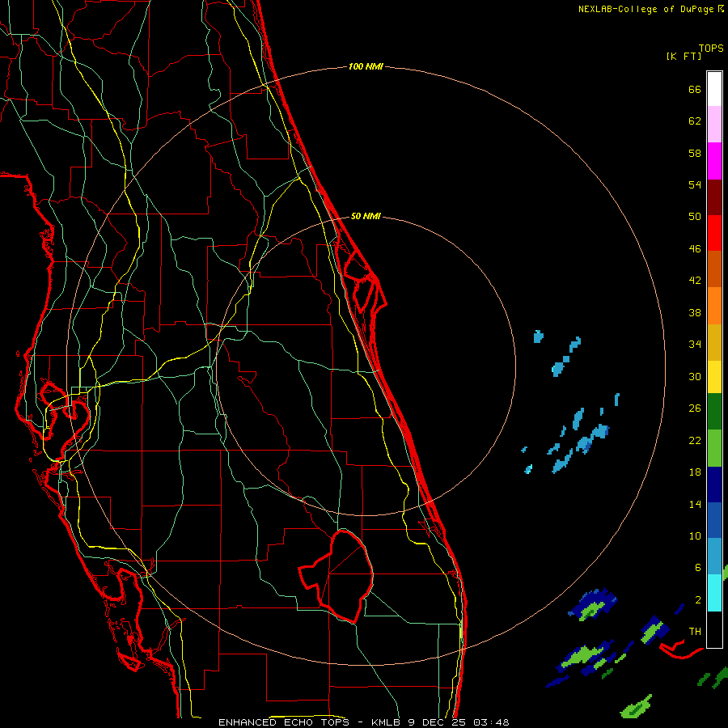The width and height of the screenshot is (728, 728).
Task: Click the bright red legend swatch
Action: click(x=714, y=233)
